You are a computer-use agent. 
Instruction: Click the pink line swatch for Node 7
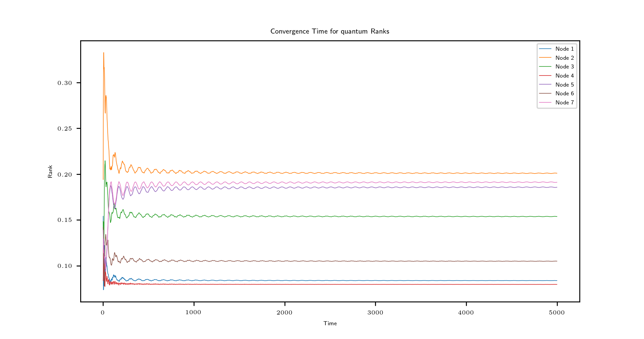(x=545, y=102)
